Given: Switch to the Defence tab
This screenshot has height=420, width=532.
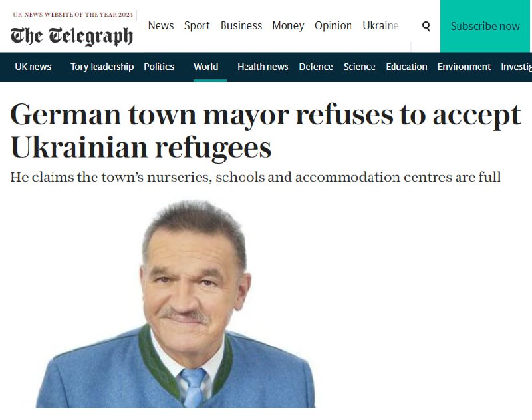Looking at the screenshot, I should click(x=315, y=67).
